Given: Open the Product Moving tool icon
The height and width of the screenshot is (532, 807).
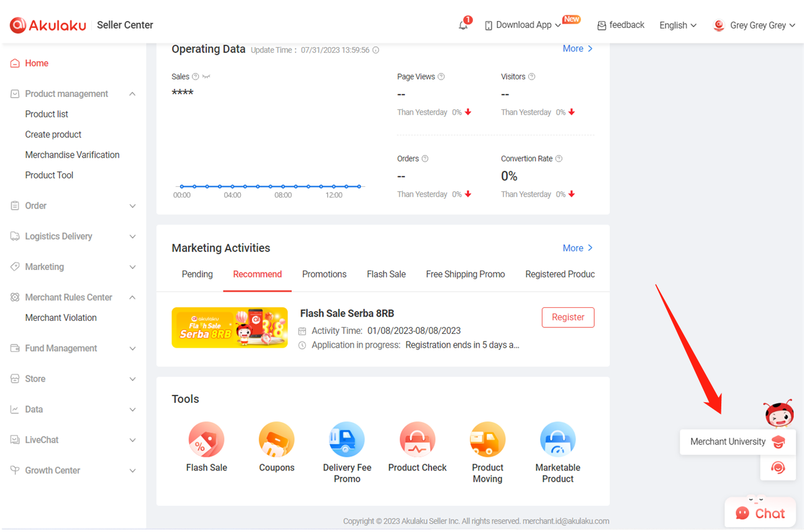Looking at the screenshot, I should [x=487, y=440].
